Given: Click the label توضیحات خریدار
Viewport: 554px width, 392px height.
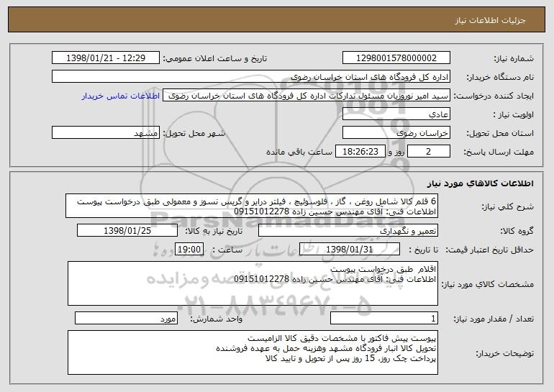Looking at the screenshot, I should coord(504,353).
